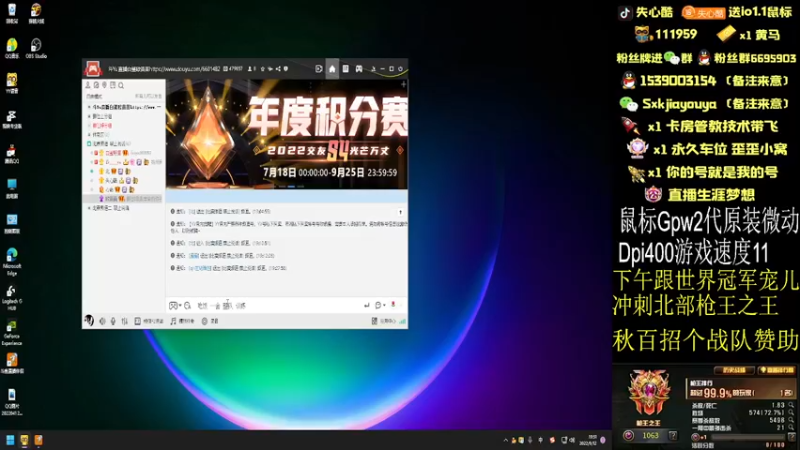Image resolution: width=800 pixels, height=450 pixels.
Task: Click the share icon in YY title bar
Action: [x=278, y=69]
